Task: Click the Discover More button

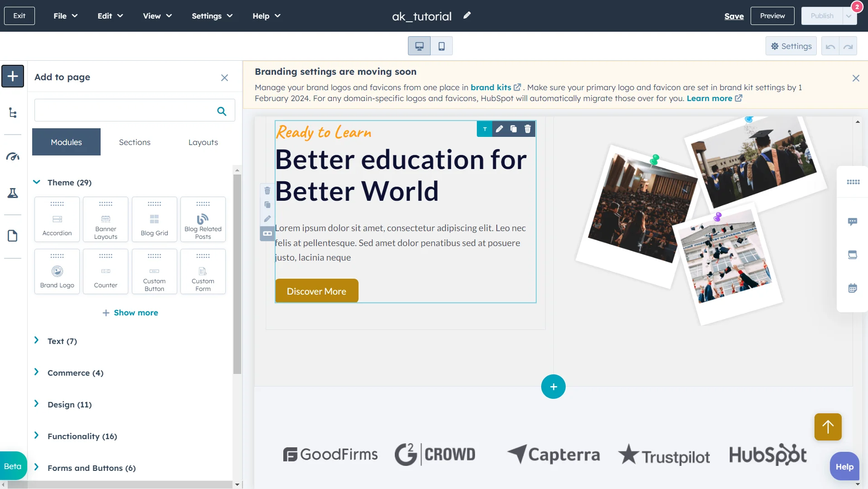Action: pos(316,290)
